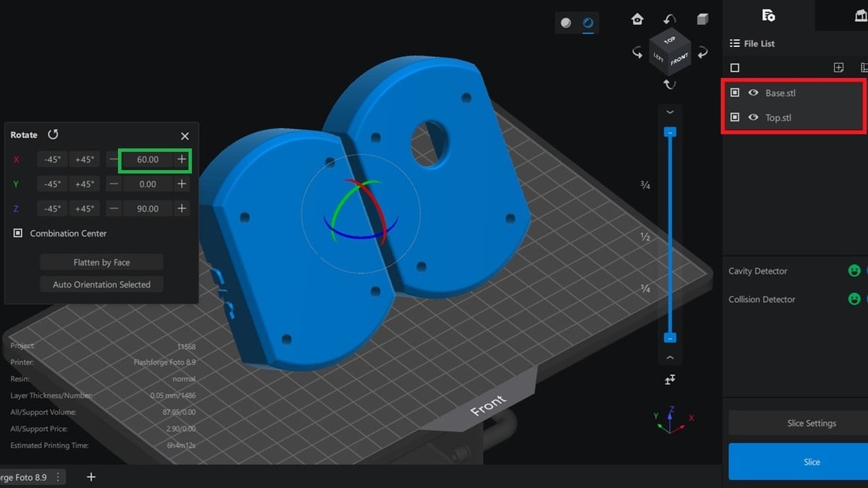Image resolution: width=868 pixels, height=488 pixels.
Task: Toggle perspective view with the gray cube icon
Action: click(702, 19)
